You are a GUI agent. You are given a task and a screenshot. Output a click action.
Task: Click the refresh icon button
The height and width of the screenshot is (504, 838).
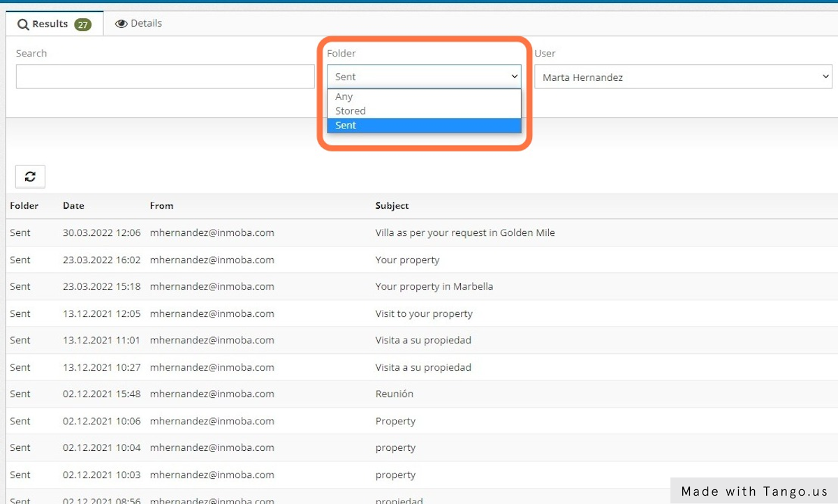(30, 177)
